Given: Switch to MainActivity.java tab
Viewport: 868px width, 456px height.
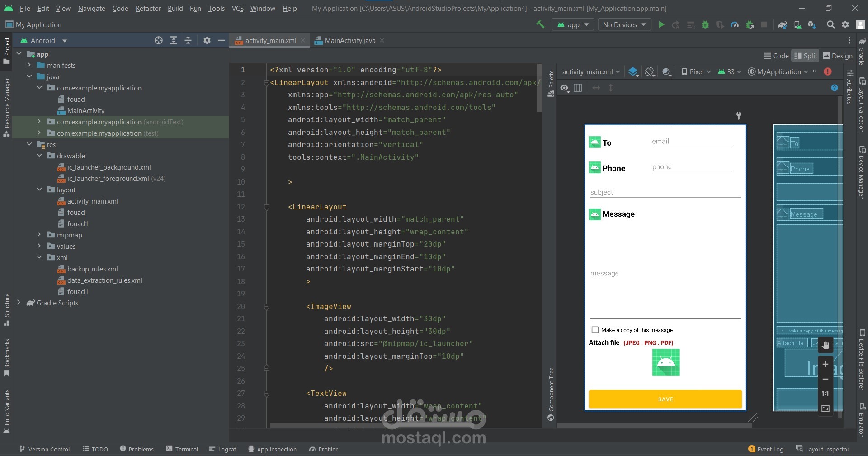Looking at the screenshot, I should [349, 41].
